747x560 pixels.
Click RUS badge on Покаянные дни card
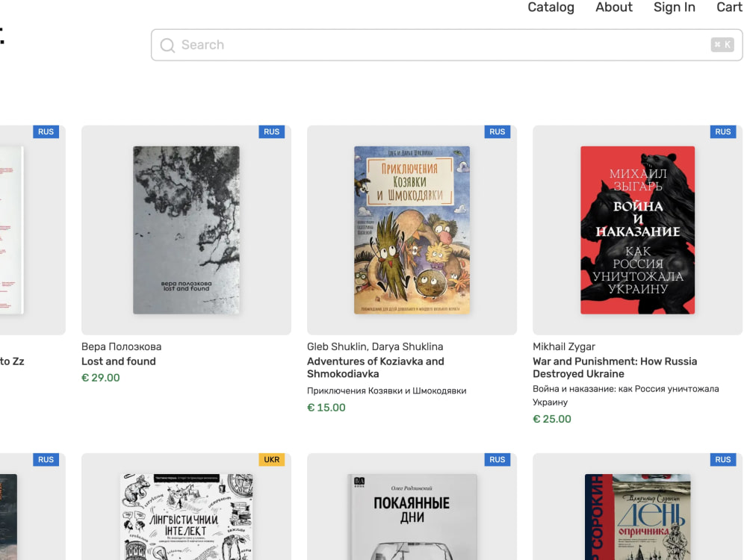coord(498,459)
